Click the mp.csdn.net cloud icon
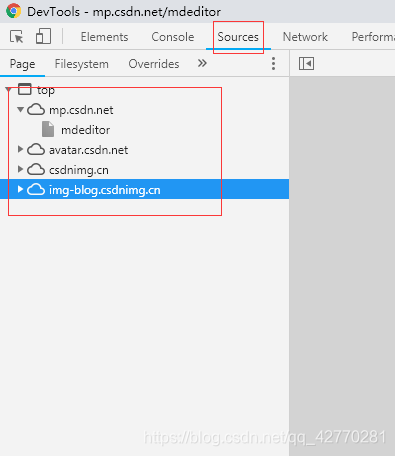Screen dimensions: 395x456 [x=36, y=109]
